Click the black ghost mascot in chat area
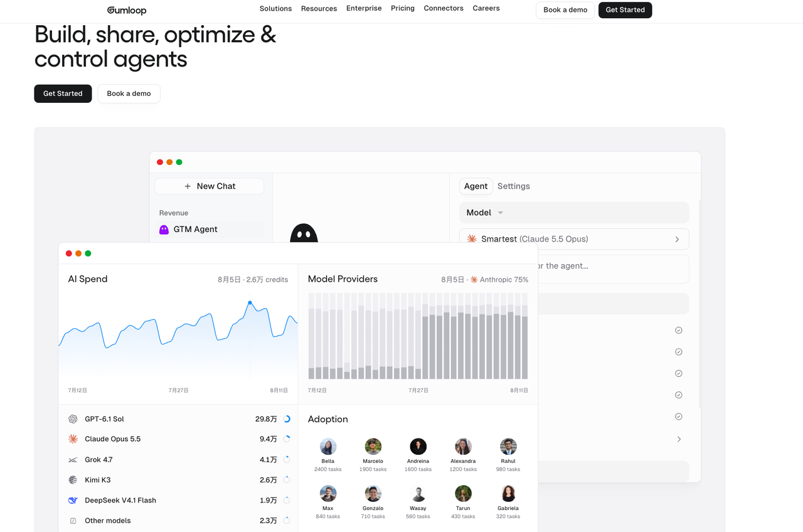Screen dimensions: 803x532 (x=304, y=233)
